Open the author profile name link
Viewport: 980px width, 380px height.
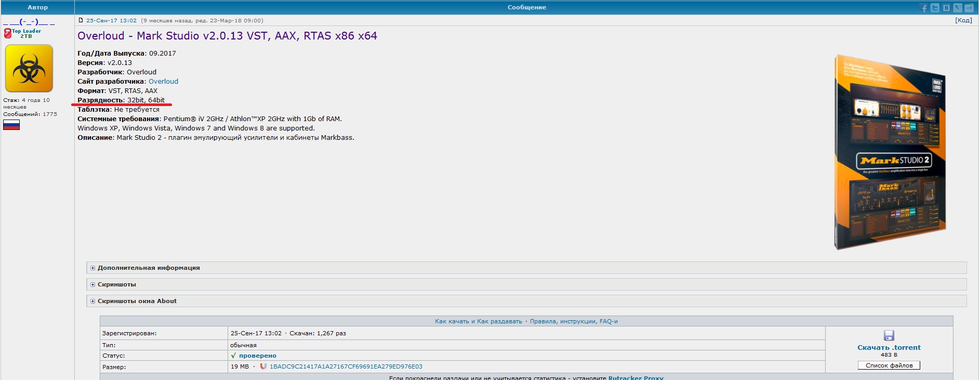point(29,22)
